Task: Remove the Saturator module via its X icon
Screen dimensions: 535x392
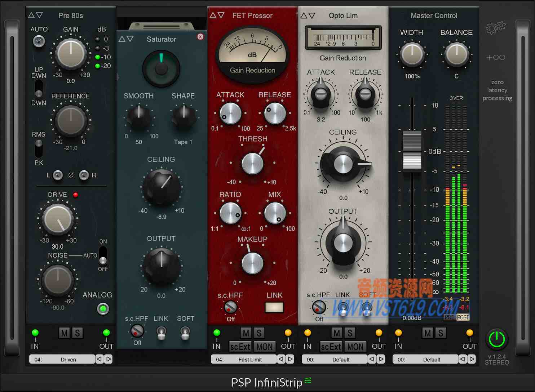Action: [201, 37]
